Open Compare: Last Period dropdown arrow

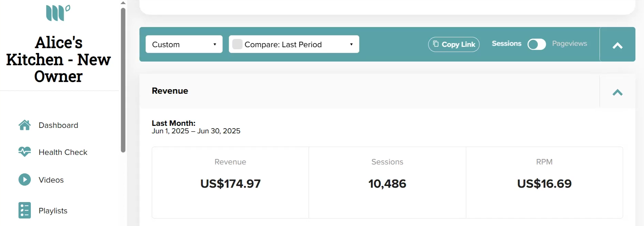pyautogui.click(x=351, y=44)
